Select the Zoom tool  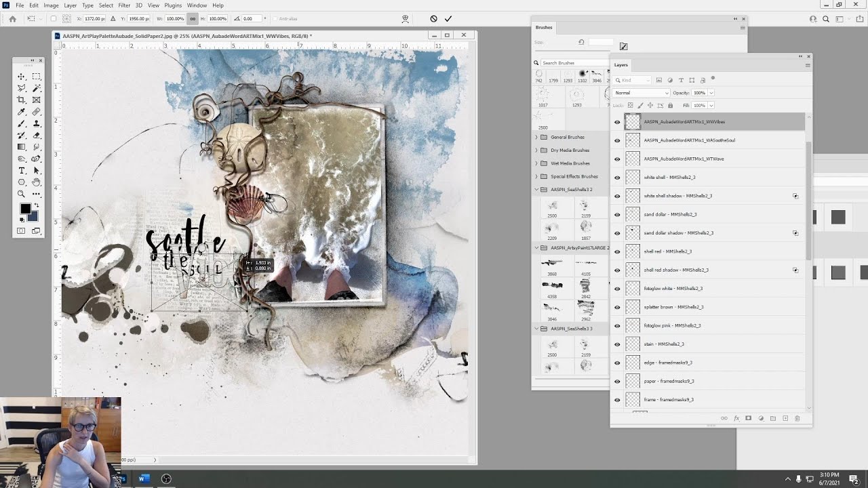click(22, 194)
